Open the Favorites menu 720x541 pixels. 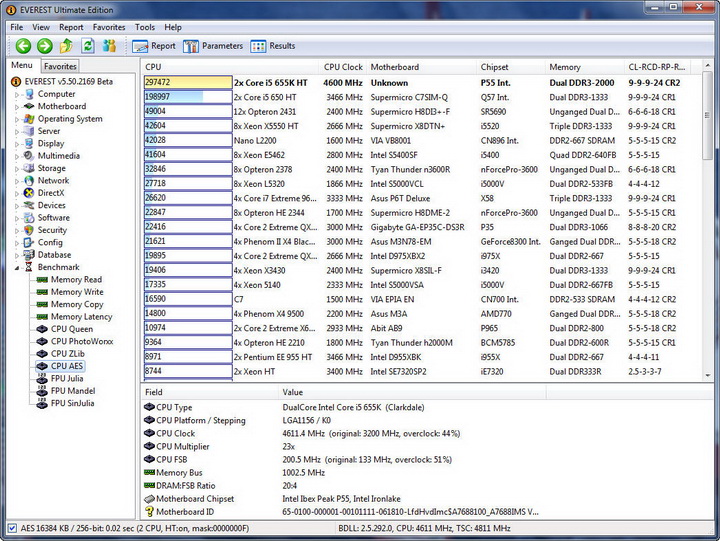click(109, 27)
